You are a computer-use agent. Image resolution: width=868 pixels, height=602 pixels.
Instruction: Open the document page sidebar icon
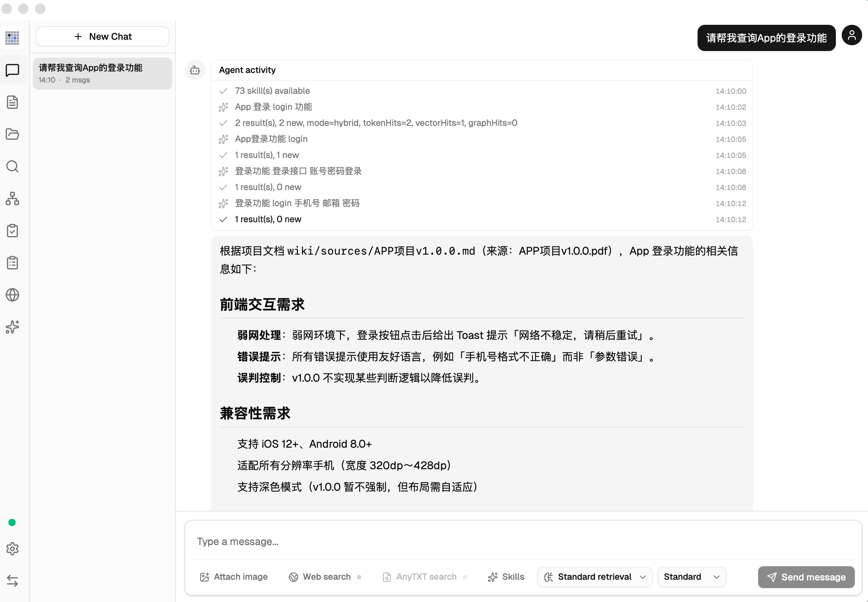12,102
